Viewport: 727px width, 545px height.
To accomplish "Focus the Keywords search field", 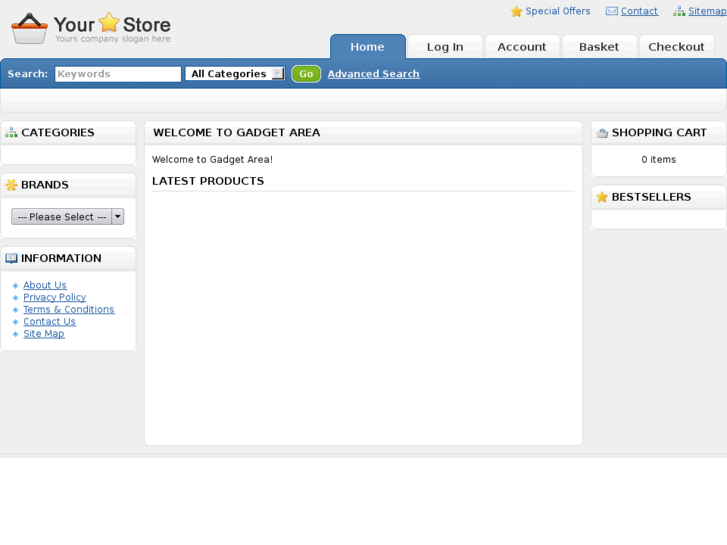I will 118,74.
